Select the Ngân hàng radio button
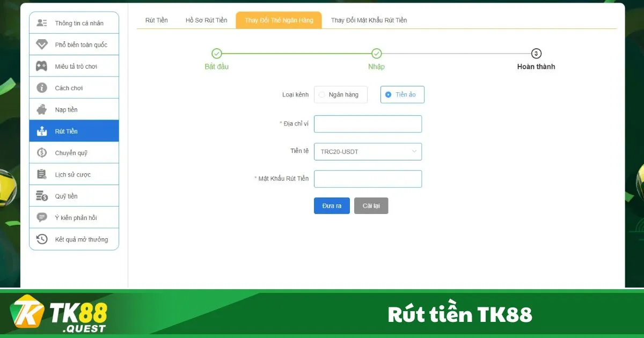644x338 pixels. point(322,94)
